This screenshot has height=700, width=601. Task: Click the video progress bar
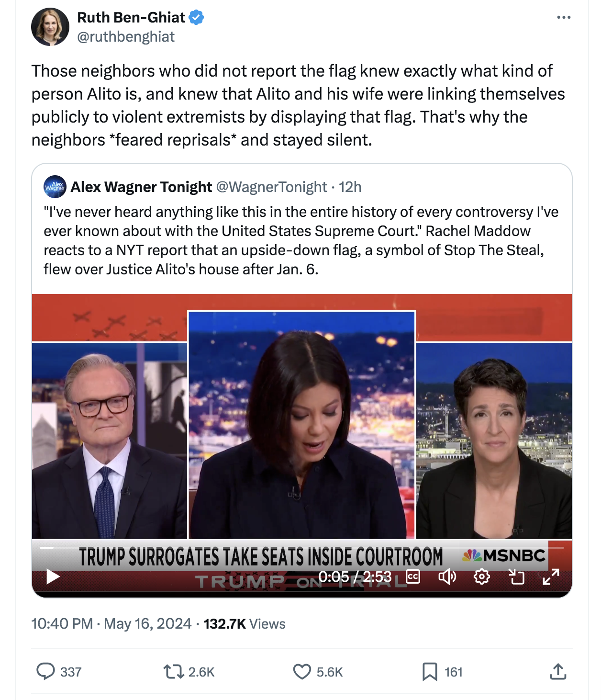302,547
